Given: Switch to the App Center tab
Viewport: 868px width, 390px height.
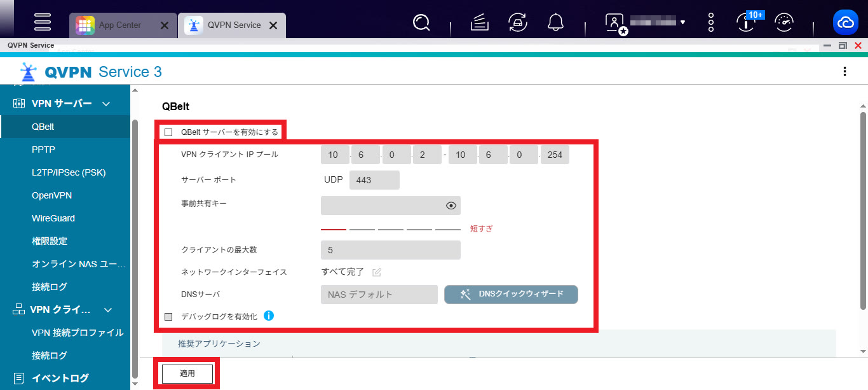Looking at the screenshot, I should pyautogui.click(x=121, y=25).
